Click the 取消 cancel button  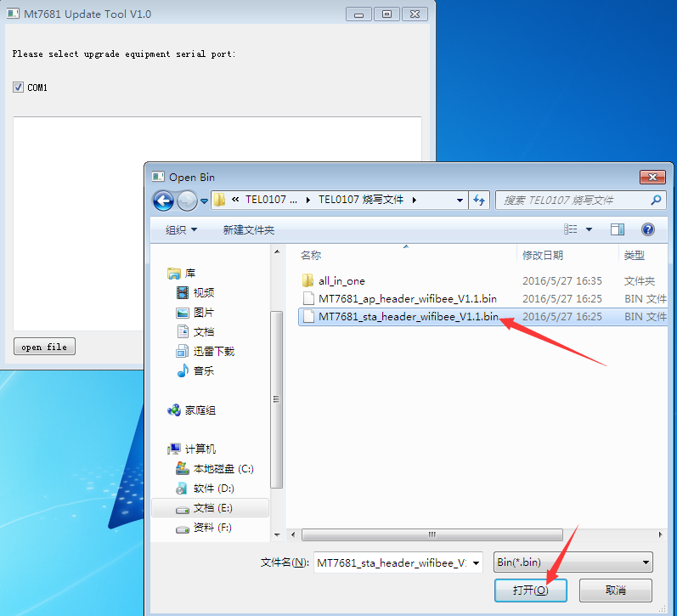point(615,590)
